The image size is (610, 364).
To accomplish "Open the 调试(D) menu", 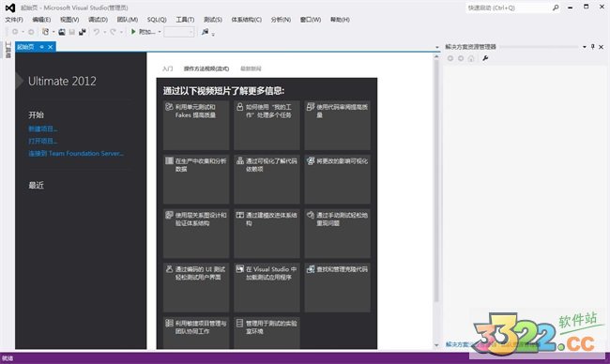I will 98,20.
